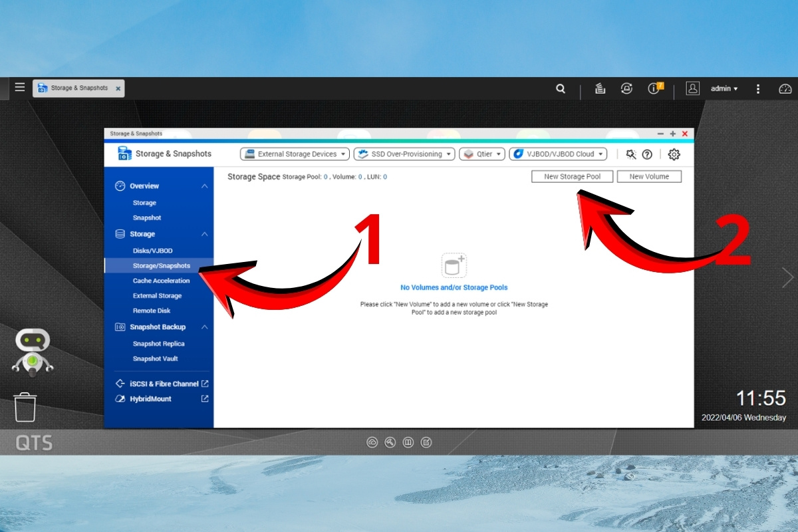
Task: Select Snapshot Replica in the sidebar
Action: click(158, 344)
